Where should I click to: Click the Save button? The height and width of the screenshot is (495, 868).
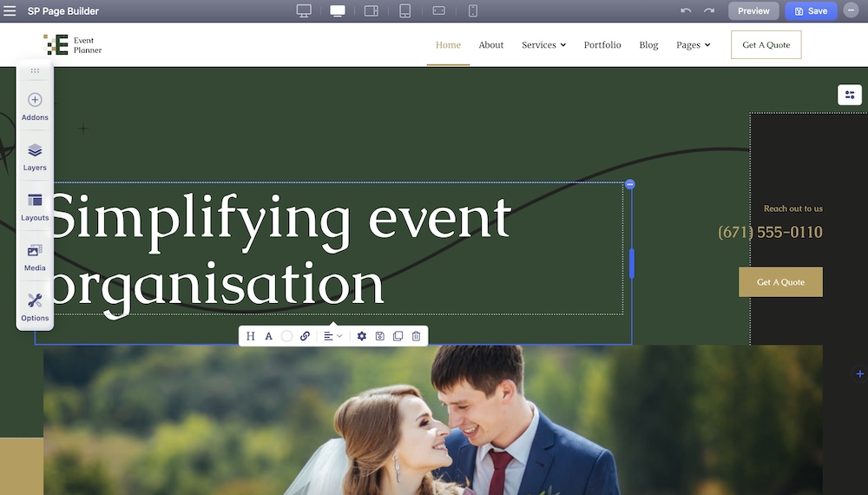[811, 11]
